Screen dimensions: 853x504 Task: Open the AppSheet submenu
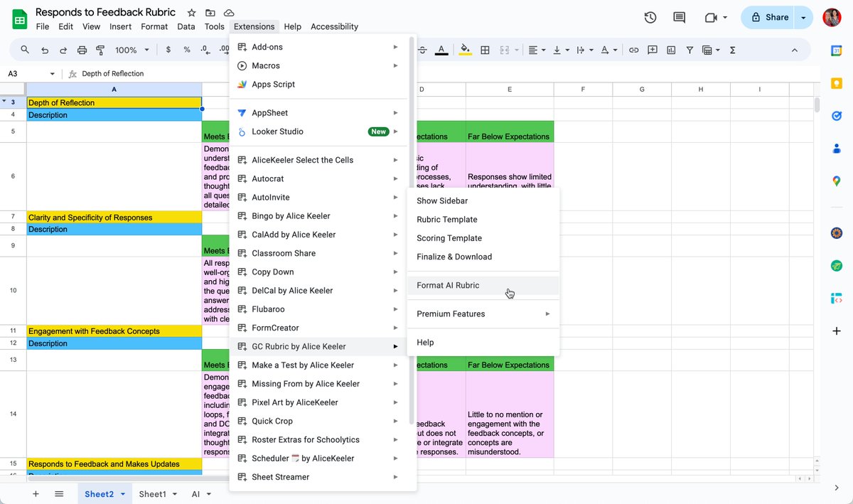click(318, 112)
